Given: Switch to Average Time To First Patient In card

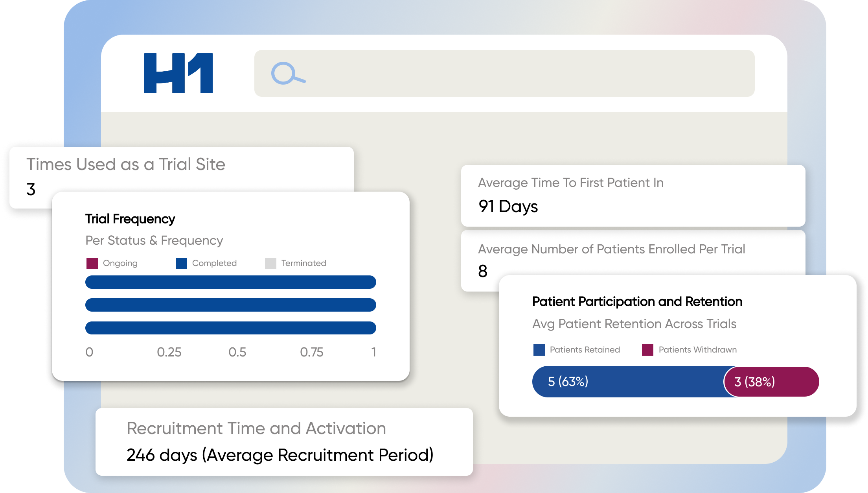Looking at the screenshot, I should tap(570, 183).
